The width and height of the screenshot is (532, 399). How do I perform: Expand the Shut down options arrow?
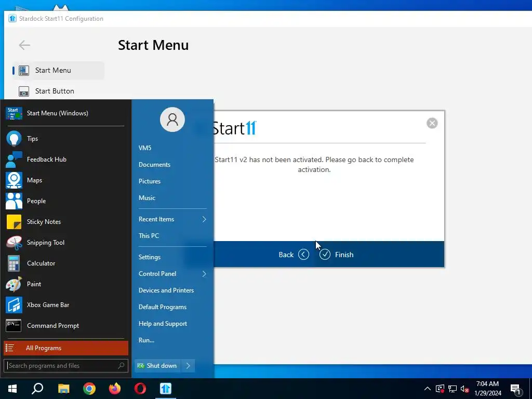(188, 366)
